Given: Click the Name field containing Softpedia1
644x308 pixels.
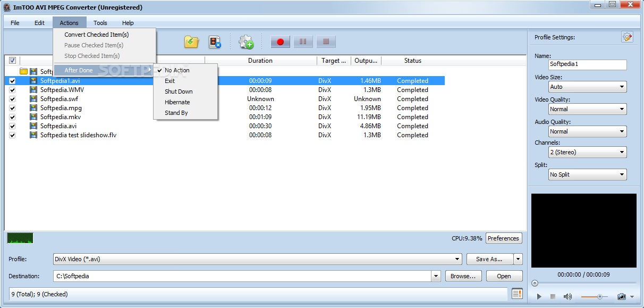Looking at the screenshot, I should tap(587, 64).
